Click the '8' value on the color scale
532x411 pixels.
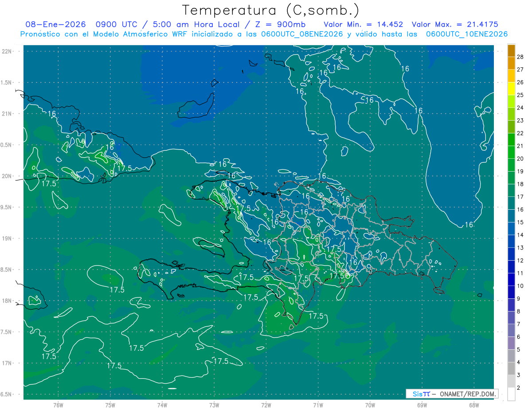point(519,311)
